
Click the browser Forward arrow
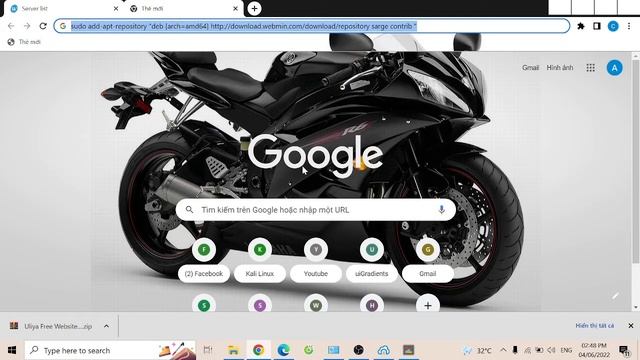click(x=27, y=26)
